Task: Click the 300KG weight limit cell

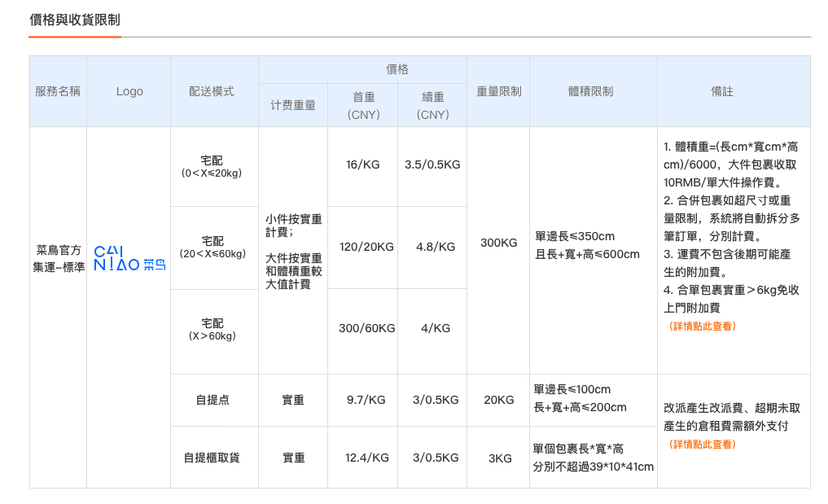Action: [498, 243]
